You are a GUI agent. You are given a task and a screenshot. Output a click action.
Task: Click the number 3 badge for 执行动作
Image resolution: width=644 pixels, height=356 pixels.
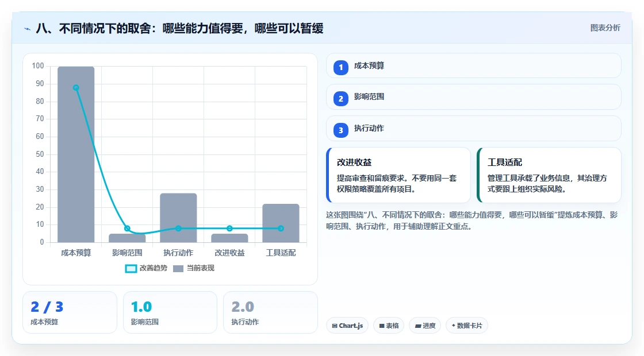pyautogui.click(x=341, y=130)
